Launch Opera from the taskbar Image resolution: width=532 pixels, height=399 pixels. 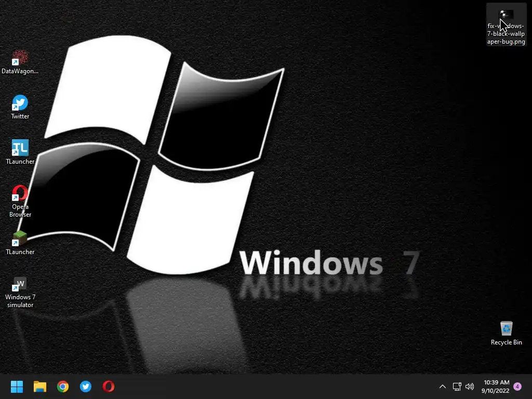click(x=109, y=387)
